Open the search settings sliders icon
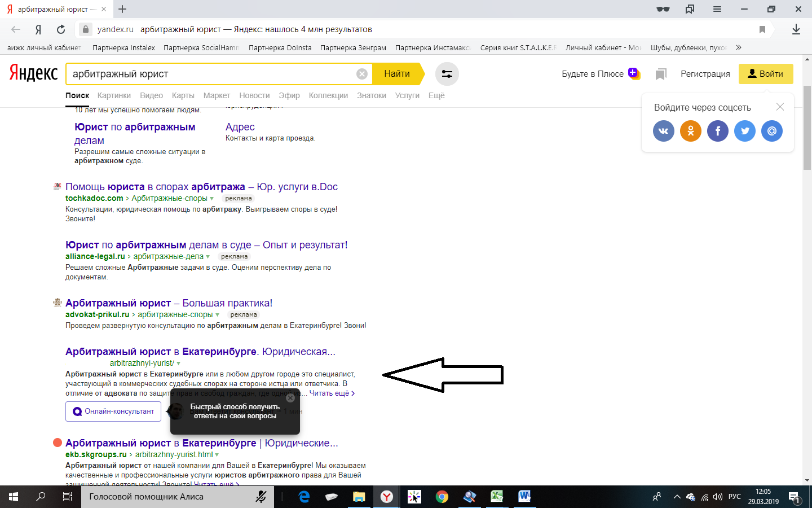Screen dimensions: 812x508 447,74
